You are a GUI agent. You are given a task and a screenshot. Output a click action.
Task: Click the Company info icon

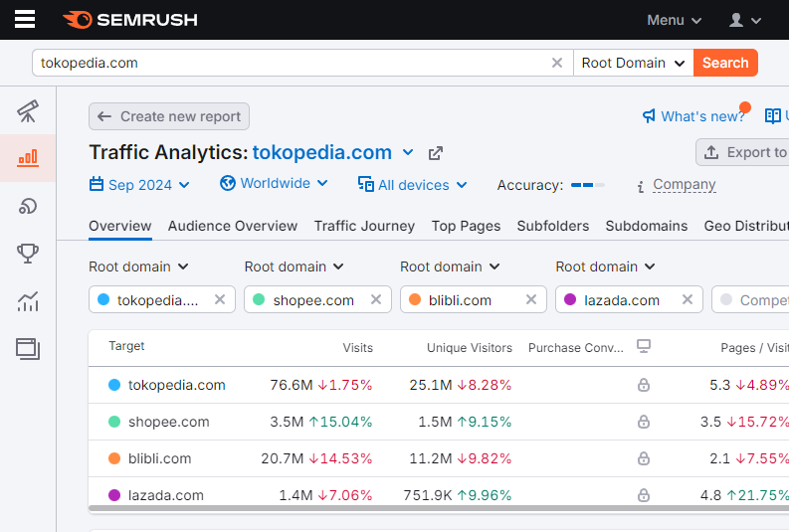point(641,187)
